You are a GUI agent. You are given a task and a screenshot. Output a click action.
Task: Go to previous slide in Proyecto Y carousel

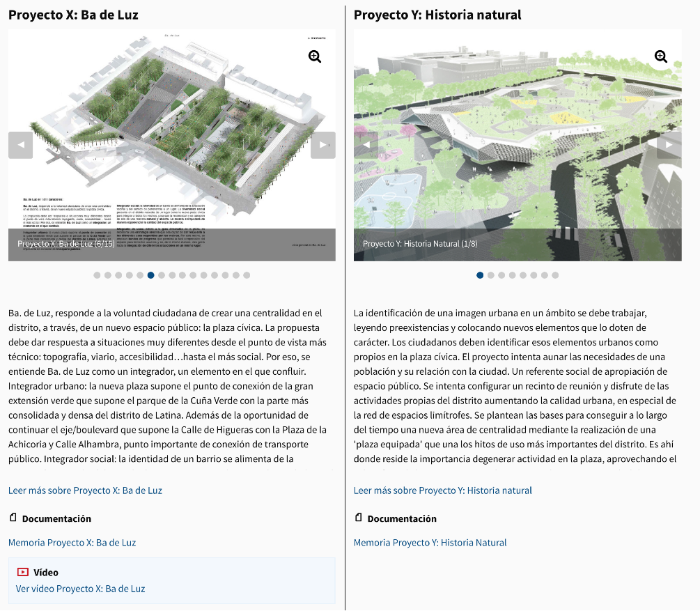pyautogui.click(x=366, y=145)
